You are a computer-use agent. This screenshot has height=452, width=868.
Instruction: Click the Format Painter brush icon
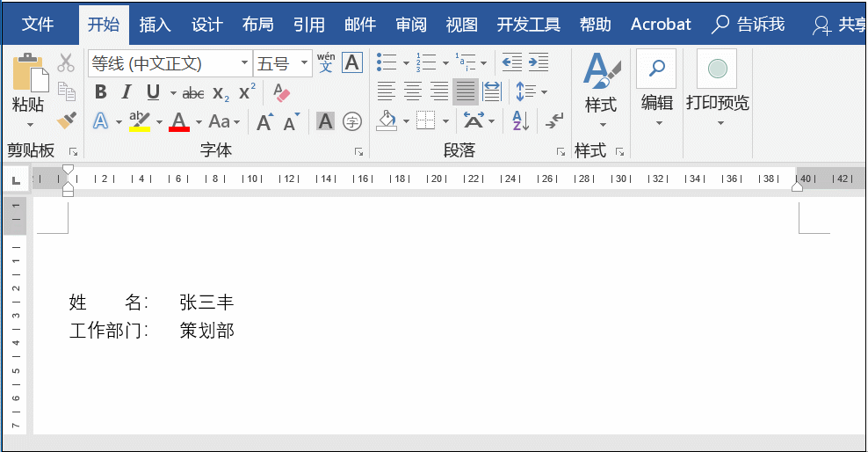tap(67, 120)
